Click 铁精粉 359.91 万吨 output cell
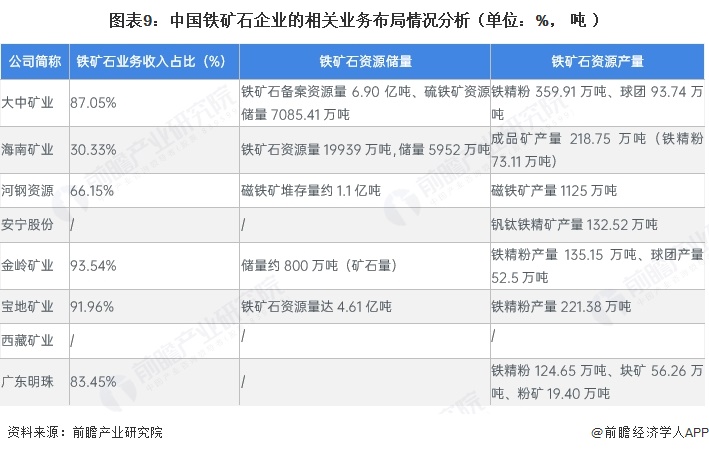The width and height of the screenshot is (709, 453). click(x=597, y=103)
